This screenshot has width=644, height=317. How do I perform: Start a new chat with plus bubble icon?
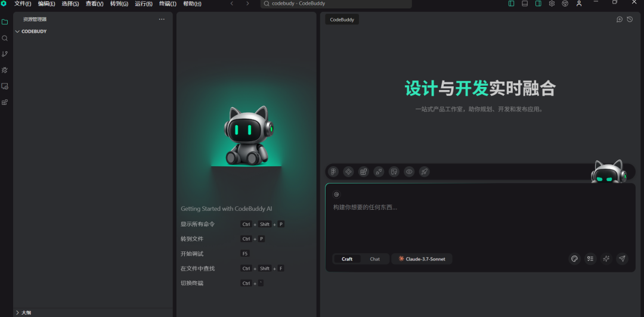[620, 19]
